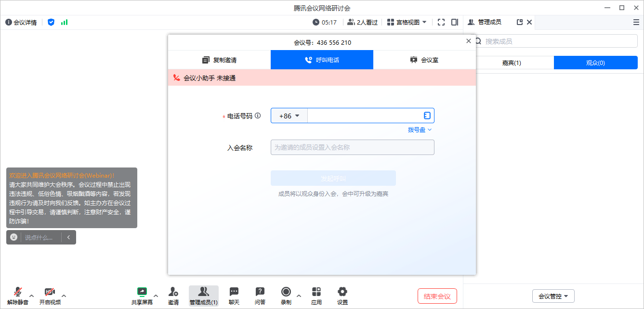View the 2人看过 viewer count

[362, 22]
